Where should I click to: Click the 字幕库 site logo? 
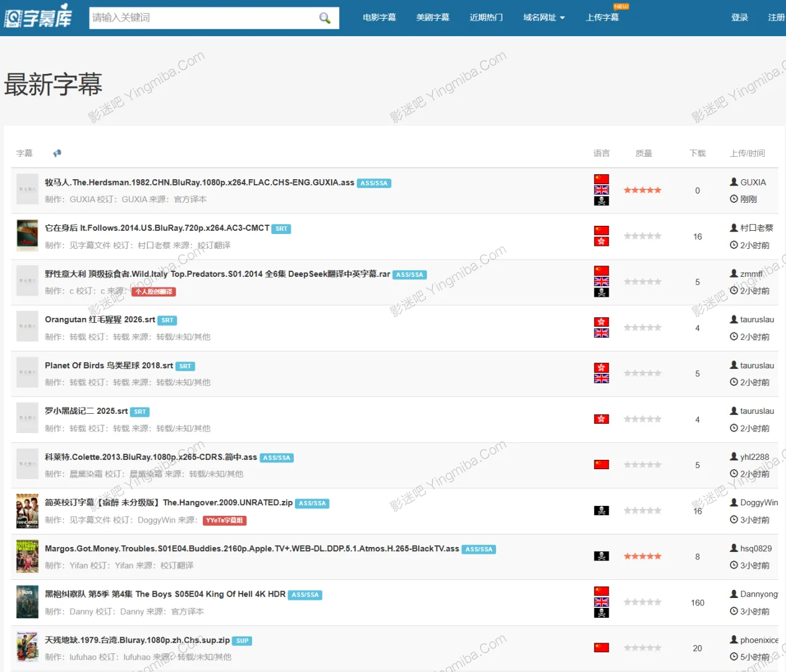click(39, 17)
